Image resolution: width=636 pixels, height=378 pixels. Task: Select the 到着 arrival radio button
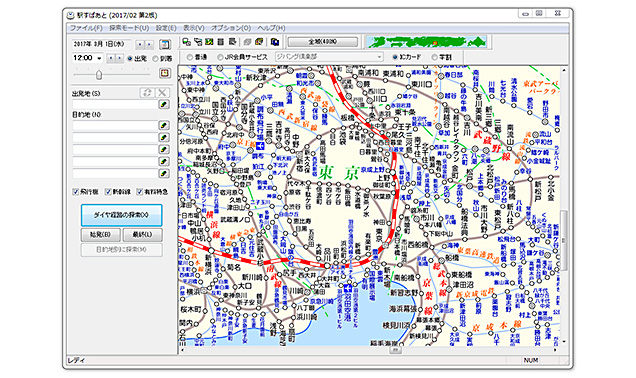(x=155, y=59)
